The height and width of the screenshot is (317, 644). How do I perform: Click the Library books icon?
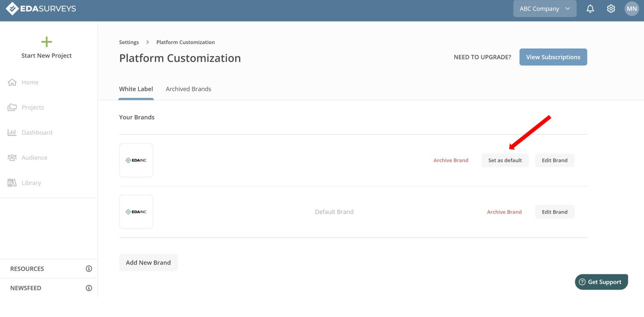pos(12,183)
